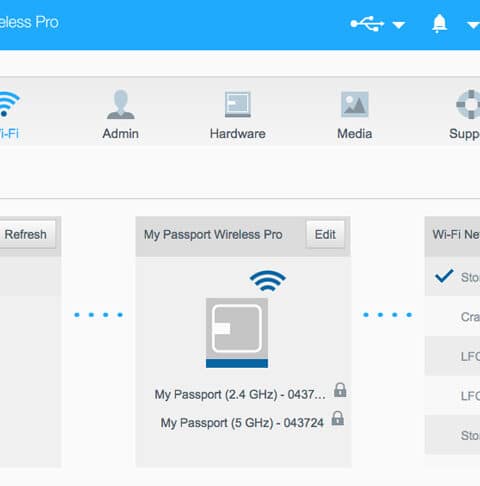
Task: Open notifications via the bell icon
Action: (x=439, y=24)
